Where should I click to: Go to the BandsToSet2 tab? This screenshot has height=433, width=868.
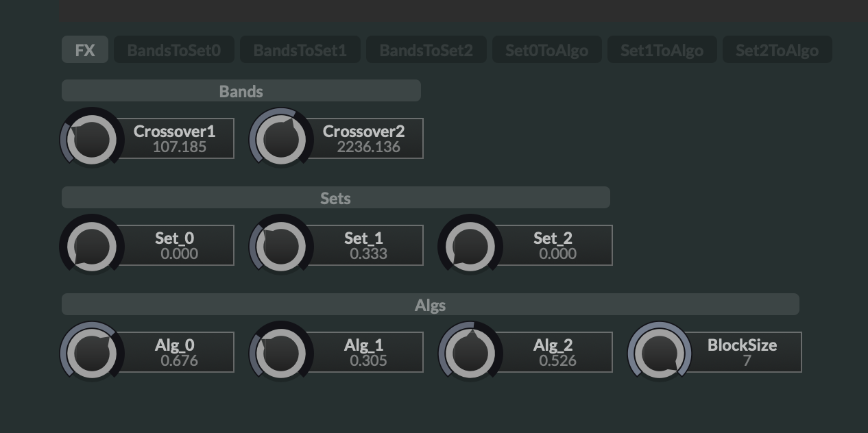click(426, 50)
